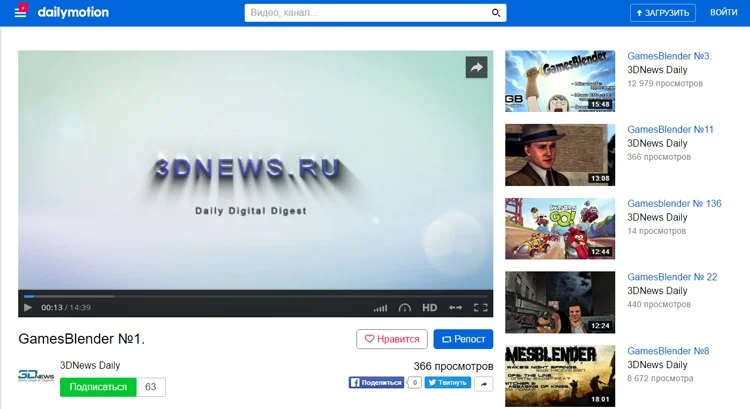The width and height of the screenshot is (750, 409).
Task: Open 3DNews Daily channel name under video
Action: click(x=90, y=365)
